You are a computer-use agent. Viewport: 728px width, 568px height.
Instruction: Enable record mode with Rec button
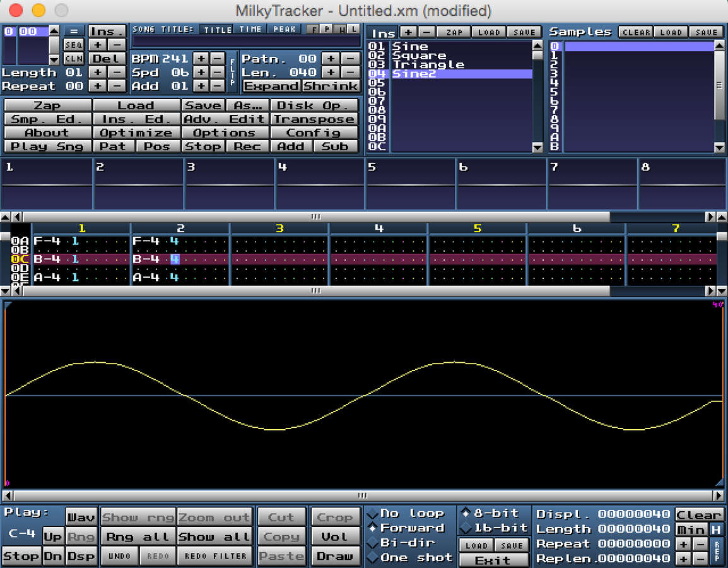(x=247, y=146)
